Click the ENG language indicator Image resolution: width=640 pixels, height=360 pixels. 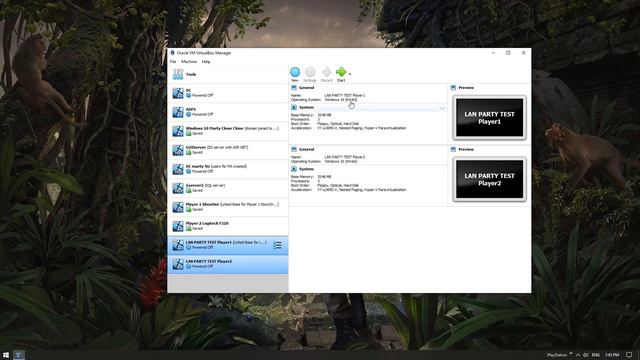(596, 355)
